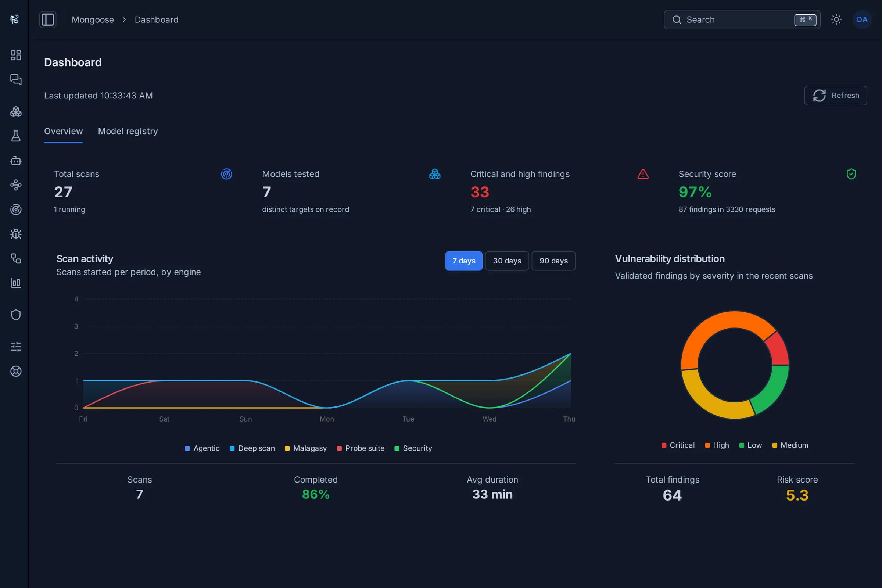The image size is (882, 588).
Task: Click the warning triangle on Critical findings card
Action: 643,174
